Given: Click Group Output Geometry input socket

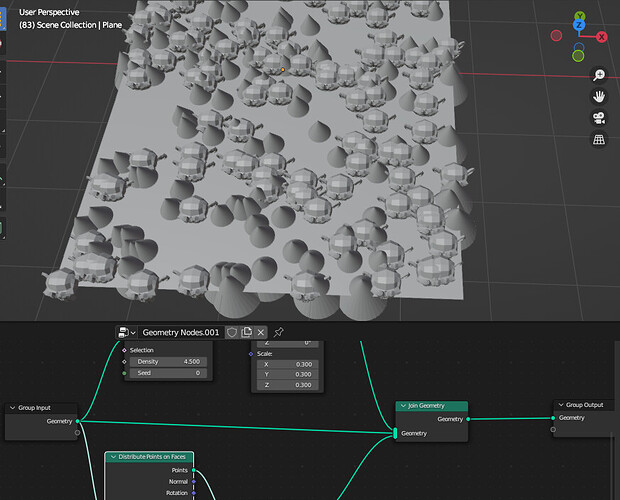Looking at the screenshot, I should pyautogui.click(x=553, y=418).
